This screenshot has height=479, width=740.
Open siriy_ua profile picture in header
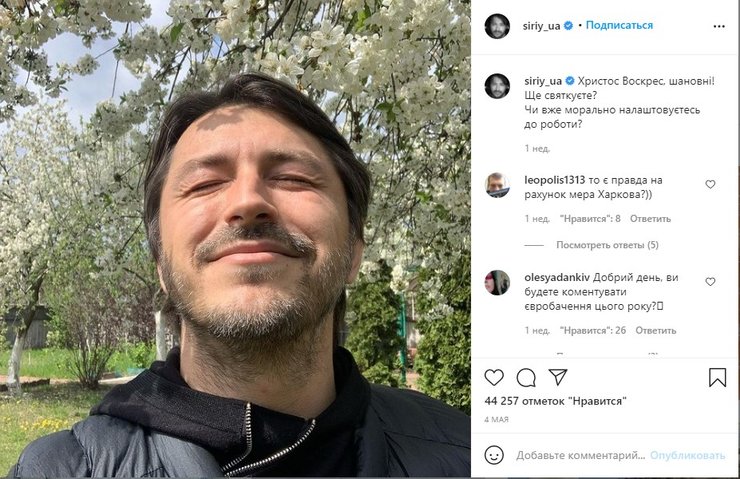click(x=497, y=26)
